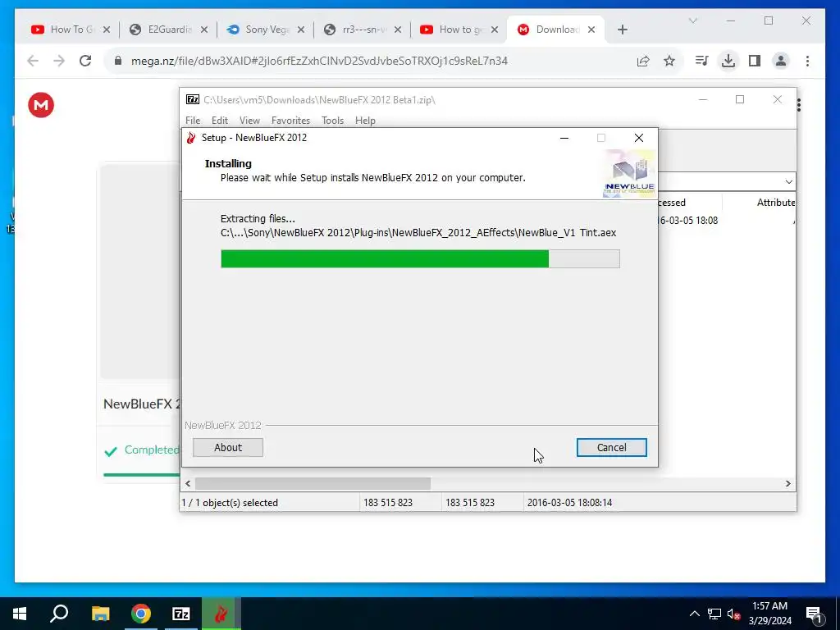Minimize the NewBlueFX Setup window

pos(564,138)
